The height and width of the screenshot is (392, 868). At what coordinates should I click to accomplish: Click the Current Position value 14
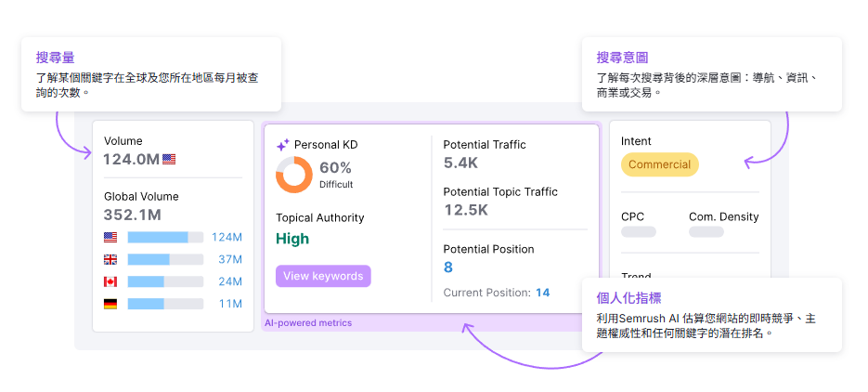click(x=542, y=293)
